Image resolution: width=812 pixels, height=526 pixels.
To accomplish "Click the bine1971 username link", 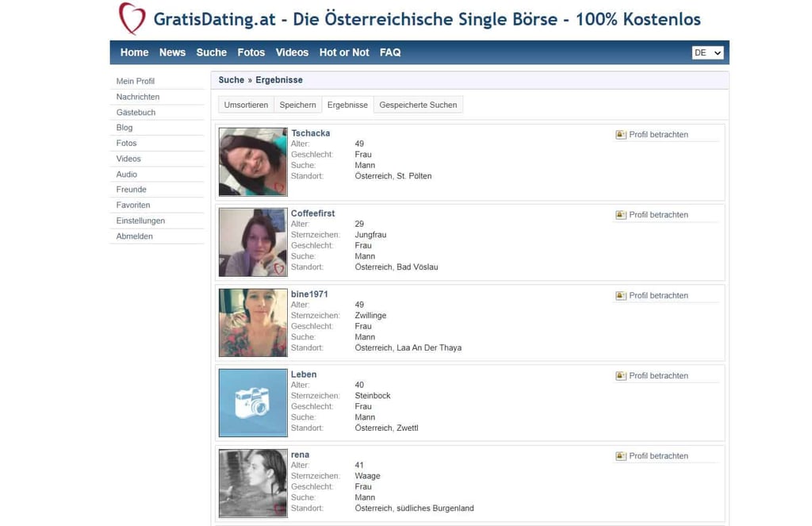I will click(309, 294).
